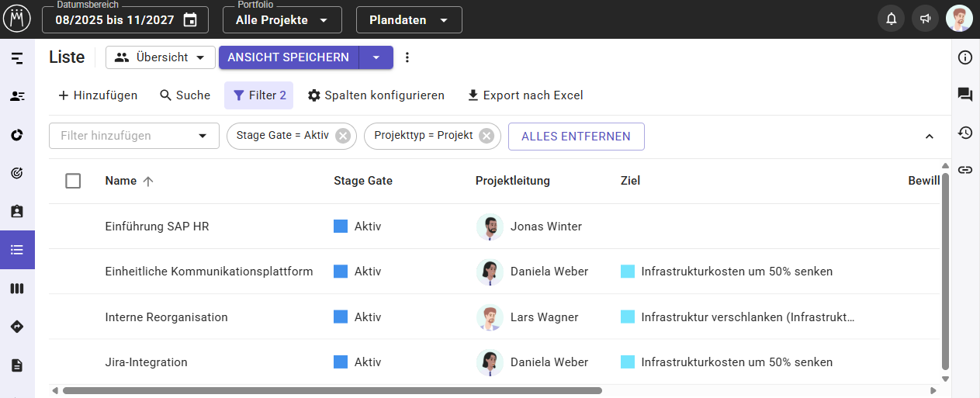The image size is (980, 398).
Task: Open the information panel icon
Action: 965,57
